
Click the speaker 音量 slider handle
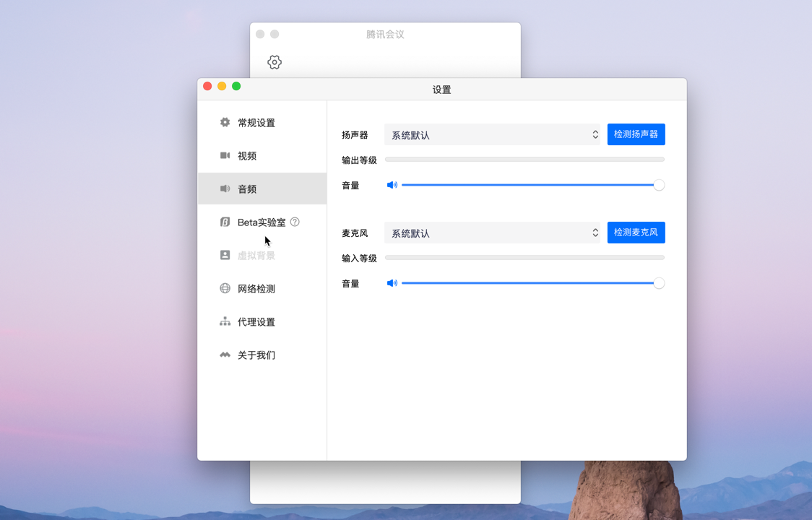pyautogui.click(x=659, y=185)
